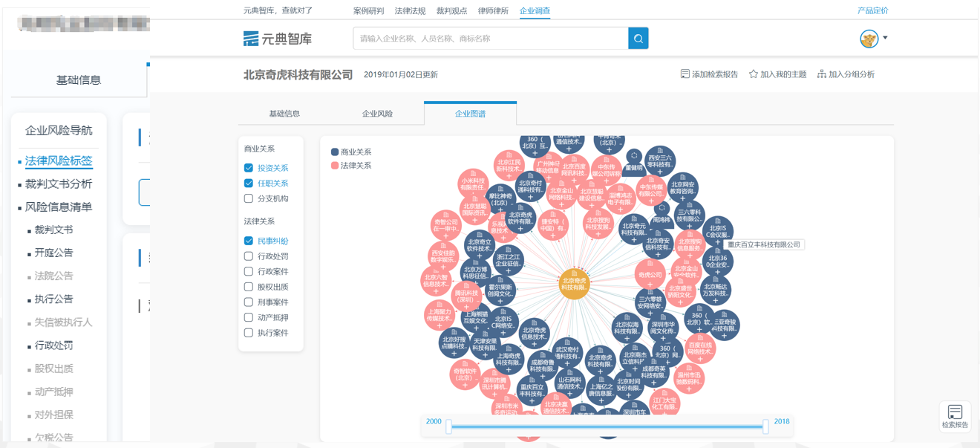Uncheck the 投资关系 checkbox

click(249, 168)
